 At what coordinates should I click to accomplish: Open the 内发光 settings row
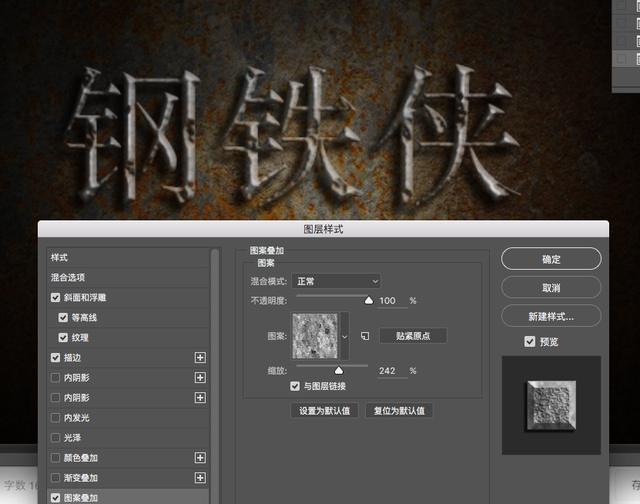[x=128, y=418]
